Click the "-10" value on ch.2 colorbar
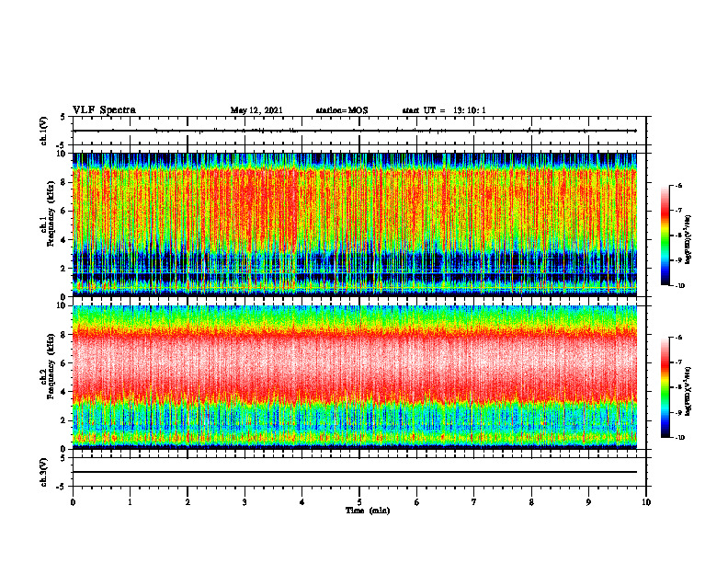This screenshot has height=563, width=728. [x=680, y=437]
